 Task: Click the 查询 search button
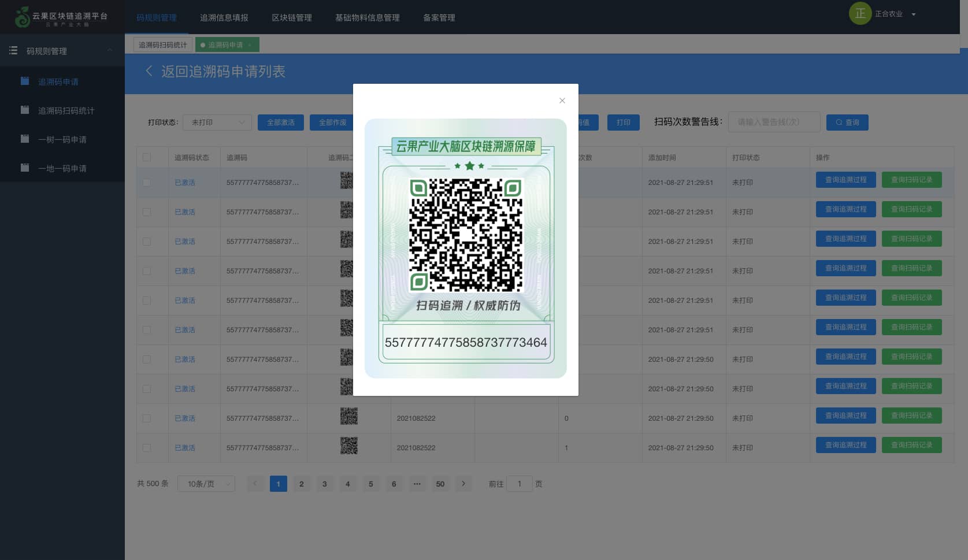click(x=847, y=123)
